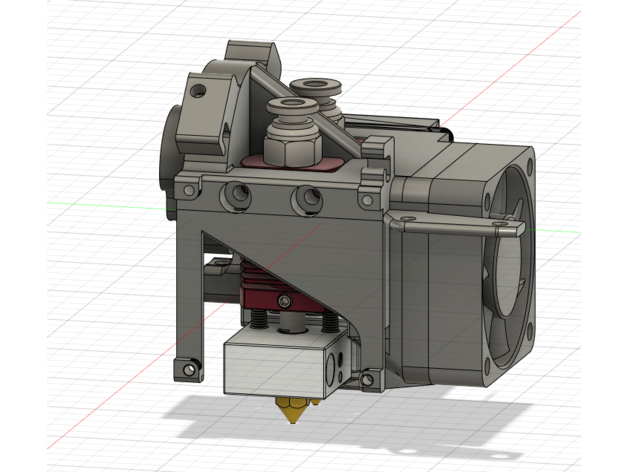Click the left round hole on front bracket
The width and height of the screenshot is (628, 472).
click(241, 195)
